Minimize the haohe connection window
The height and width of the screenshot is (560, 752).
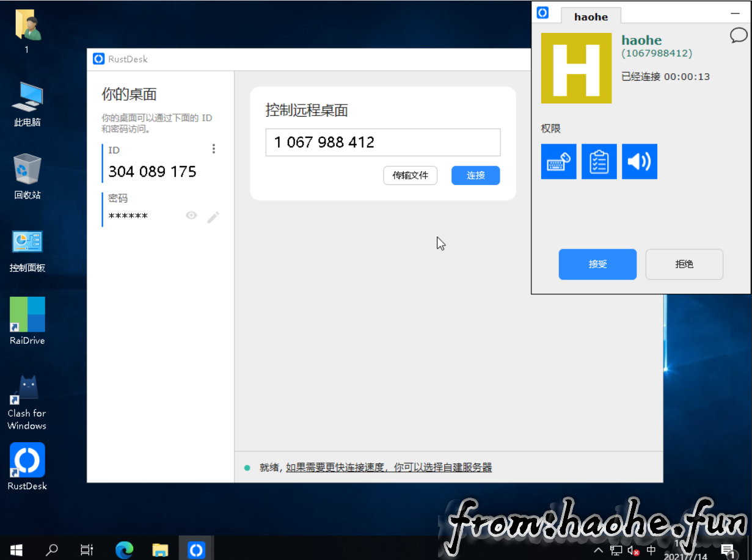(x=736, y=13)
